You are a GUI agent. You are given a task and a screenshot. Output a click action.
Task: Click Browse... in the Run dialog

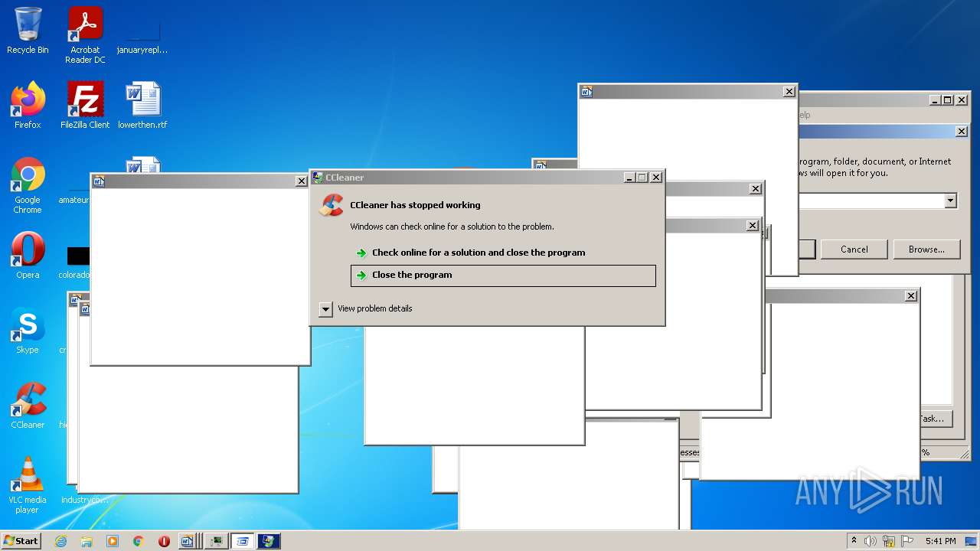(x=926, y=249)
